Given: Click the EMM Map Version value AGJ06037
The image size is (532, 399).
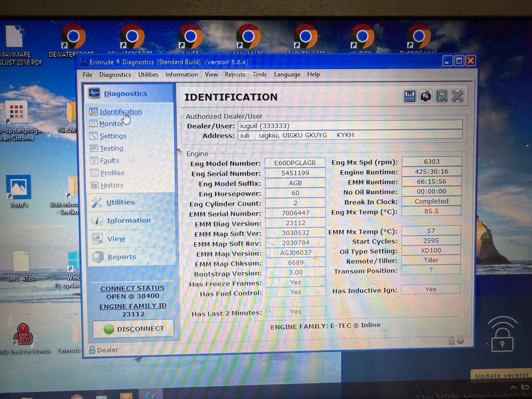Looking at the screenshot, I should pyautogui.click(x=296, y=253).
